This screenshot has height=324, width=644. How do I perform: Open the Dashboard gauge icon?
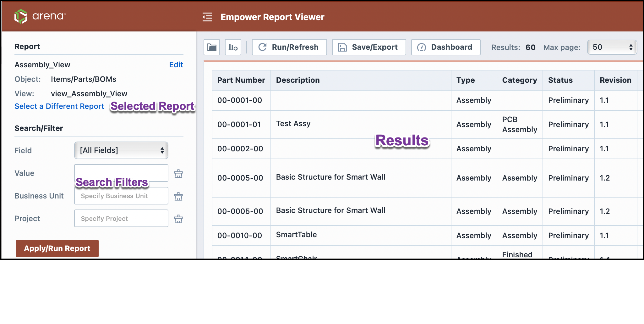tap(421, 47)
